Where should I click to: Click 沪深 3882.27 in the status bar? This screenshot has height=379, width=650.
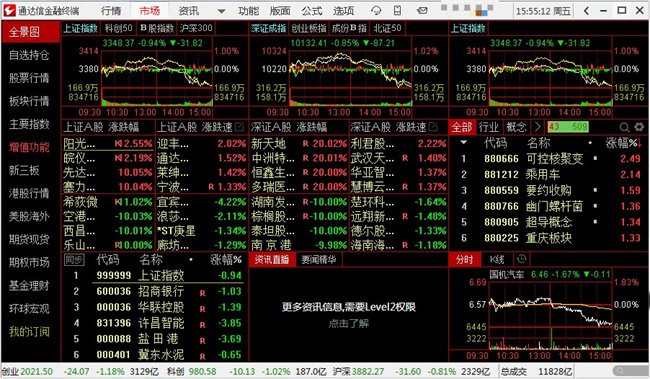tap(359, 372)
